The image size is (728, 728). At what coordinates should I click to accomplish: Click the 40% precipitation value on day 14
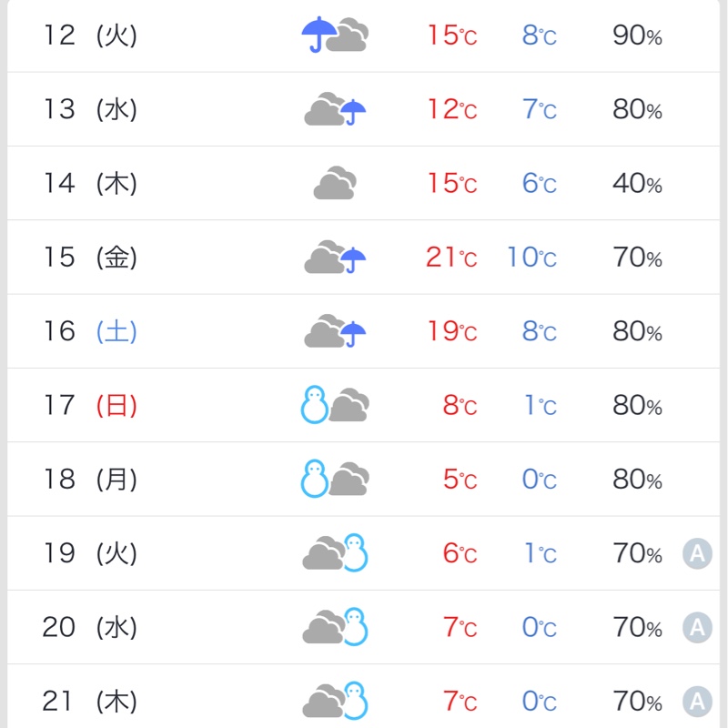(x=637, y=184)
